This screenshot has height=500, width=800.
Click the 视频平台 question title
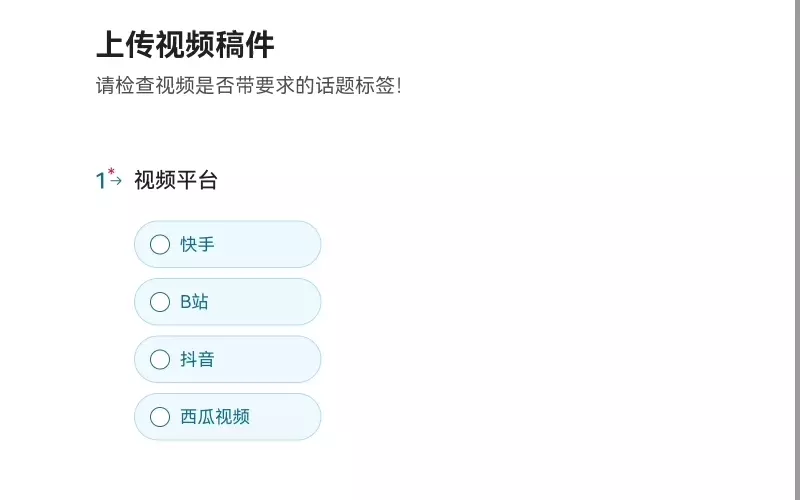tap(176, 181)
